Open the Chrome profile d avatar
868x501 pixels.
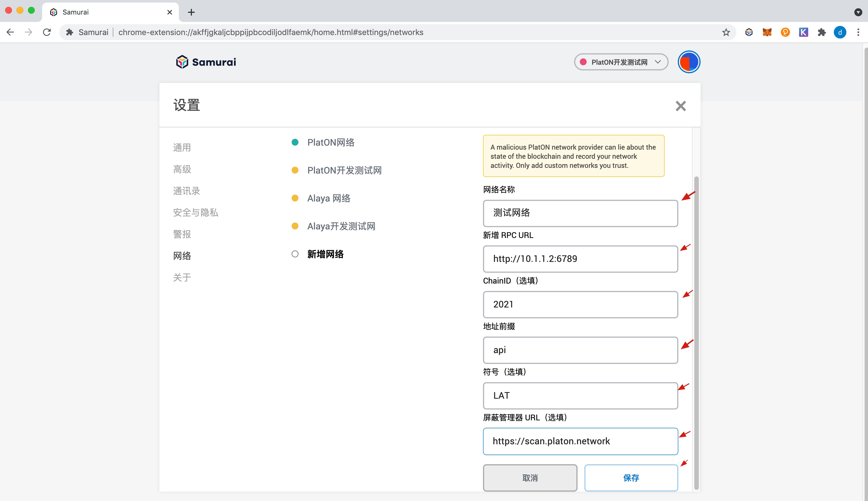[x=840, y=32]
